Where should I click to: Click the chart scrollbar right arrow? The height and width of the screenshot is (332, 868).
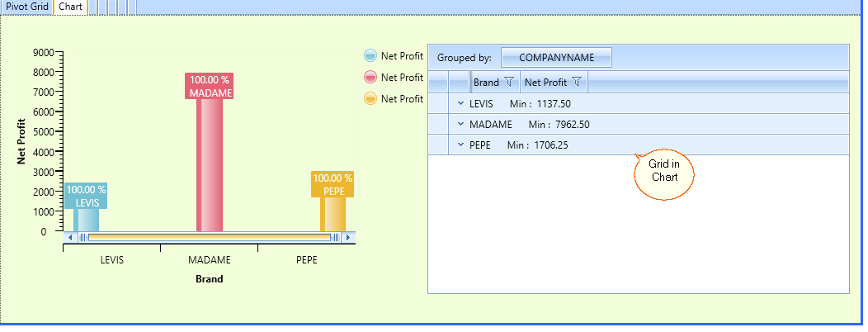[348, 238]
